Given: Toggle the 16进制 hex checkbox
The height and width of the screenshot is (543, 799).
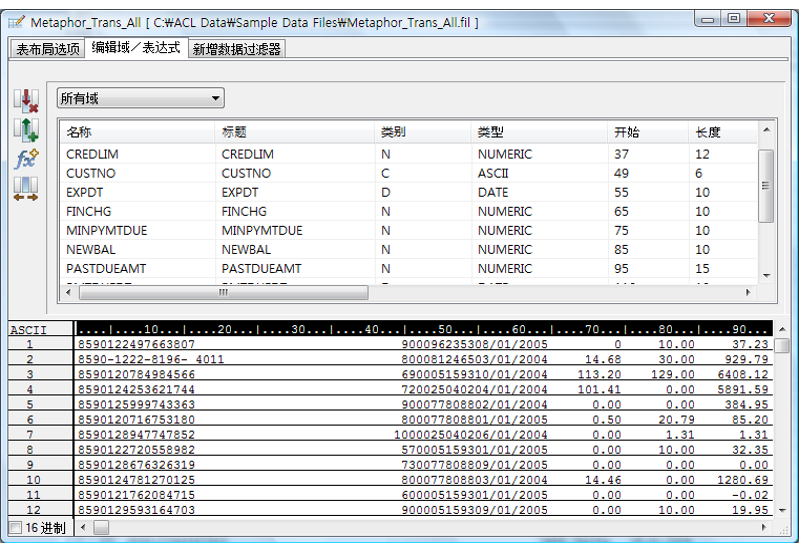Looking at the screenshot, I should (14, 527).
